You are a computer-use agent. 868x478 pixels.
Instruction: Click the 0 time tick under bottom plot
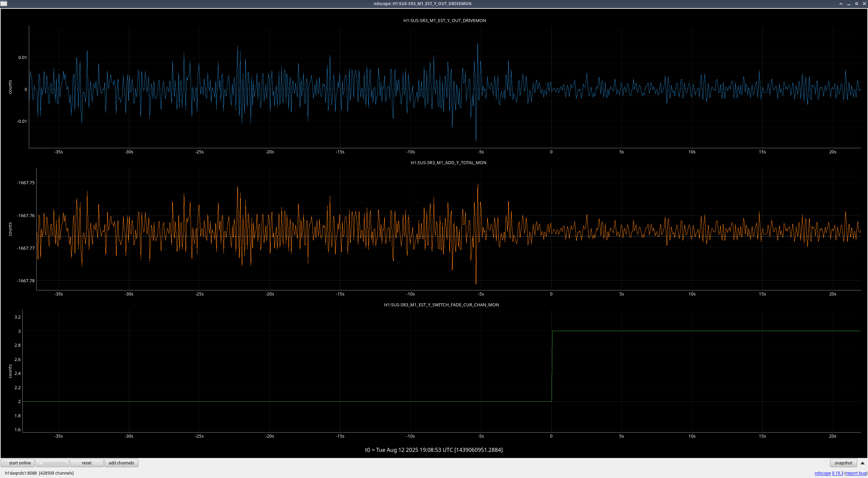551,436
